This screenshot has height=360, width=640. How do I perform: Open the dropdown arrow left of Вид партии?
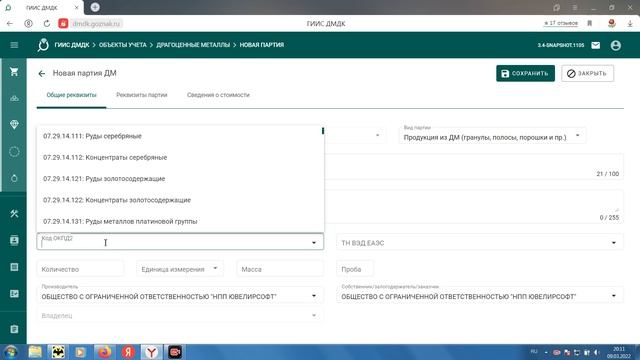(x=378, y=135)
